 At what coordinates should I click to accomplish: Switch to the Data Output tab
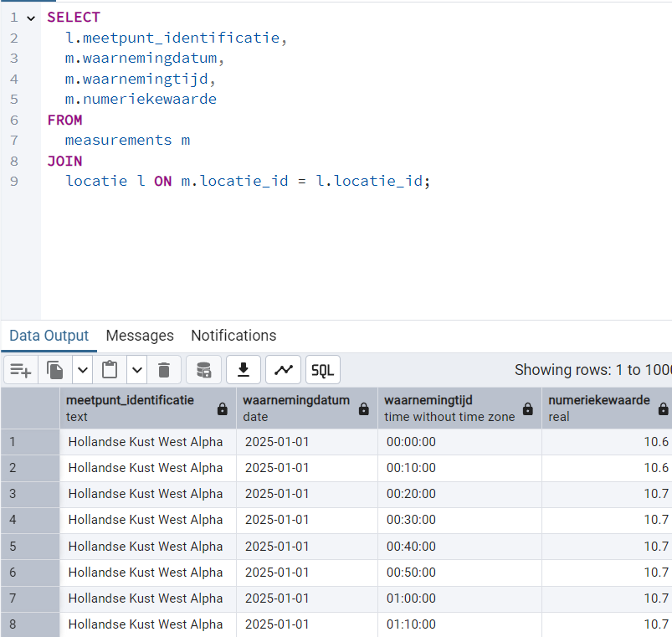pos(49,336)
